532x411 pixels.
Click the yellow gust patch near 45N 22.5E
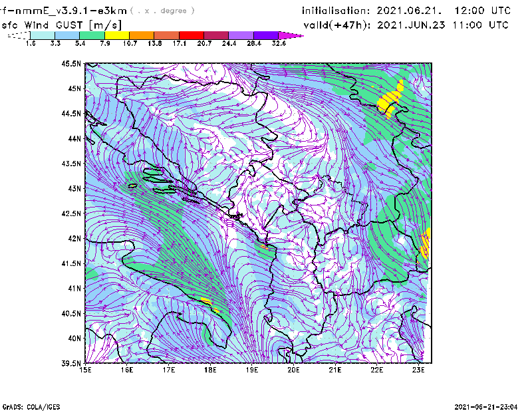tap(389, 100)
